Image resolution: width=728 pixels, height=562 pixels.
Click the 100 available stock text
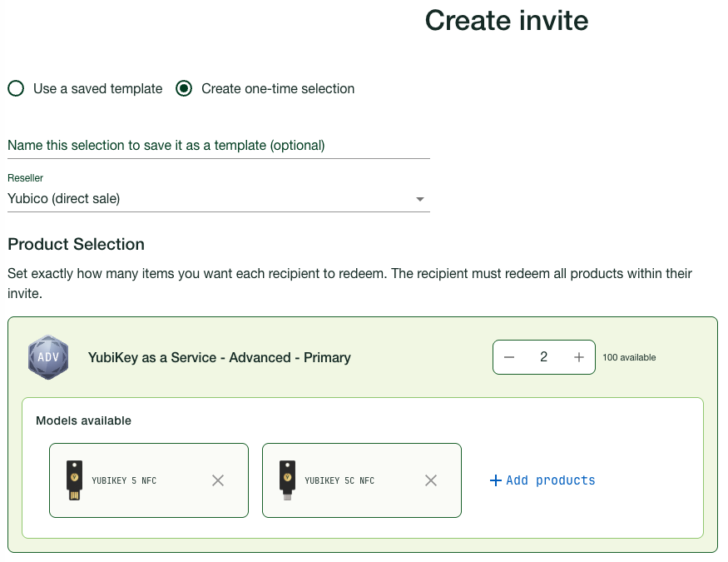tap(629, 358)
